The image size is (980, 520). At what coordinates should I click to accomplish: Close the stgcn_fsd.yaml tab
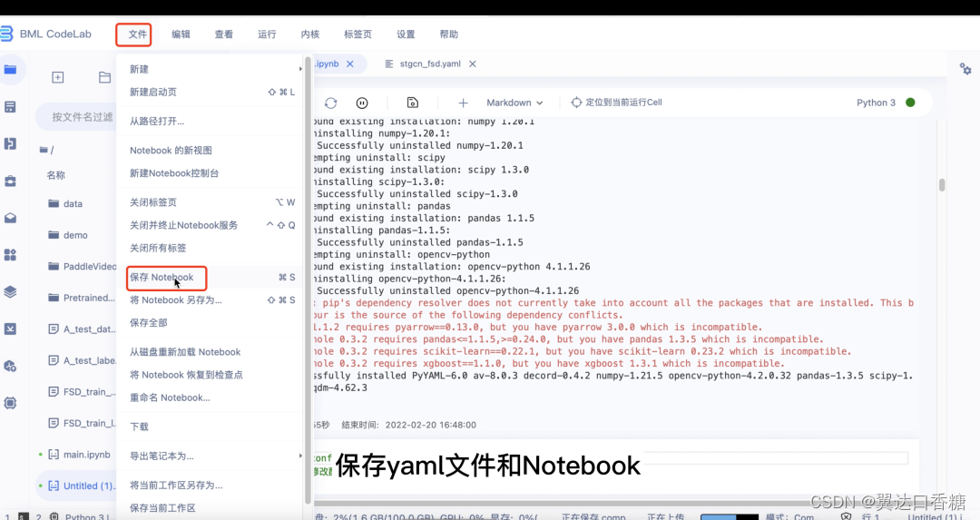click(473, 64)
